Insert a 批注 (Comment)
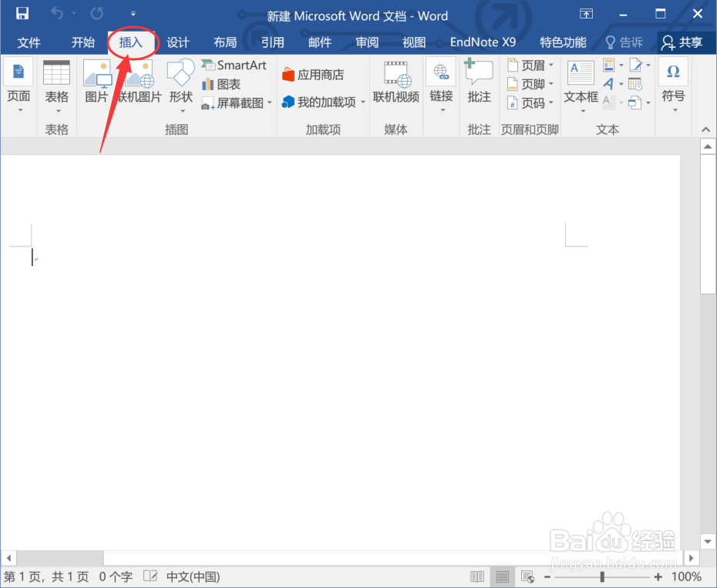 [x=479, y=80]
